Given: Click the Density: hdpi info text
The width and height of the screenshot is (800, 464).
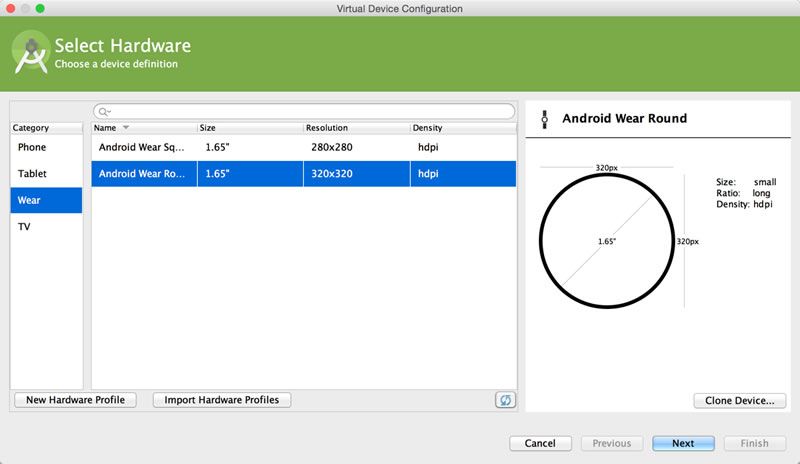Looking at the screenshot, I should click(744, 204).
